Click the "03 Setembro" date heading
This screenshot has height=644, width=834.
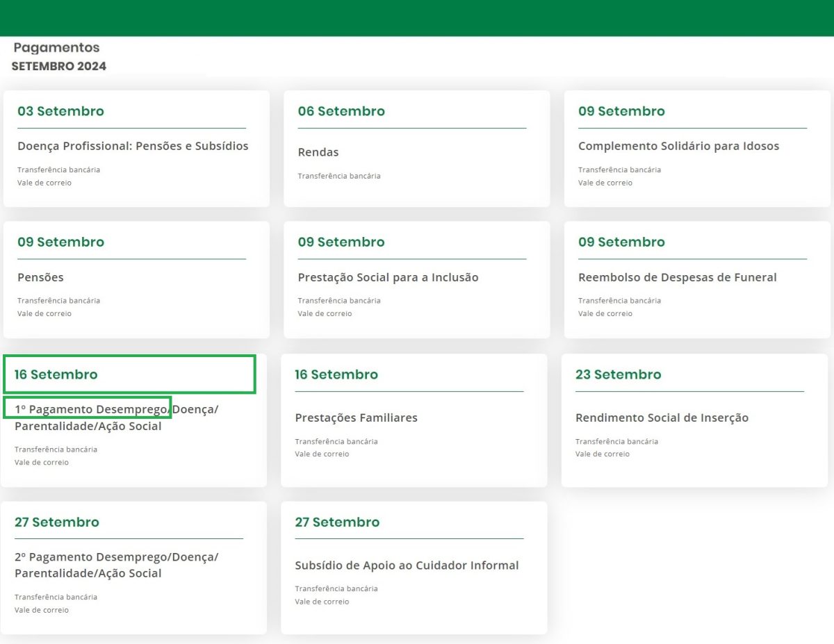pyautogui.click(x=60, y=111)
